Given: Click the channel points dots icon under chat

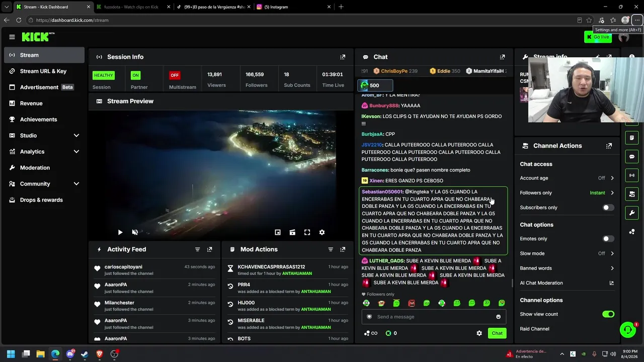Looking at the screenshot, I should click(367, 333).
